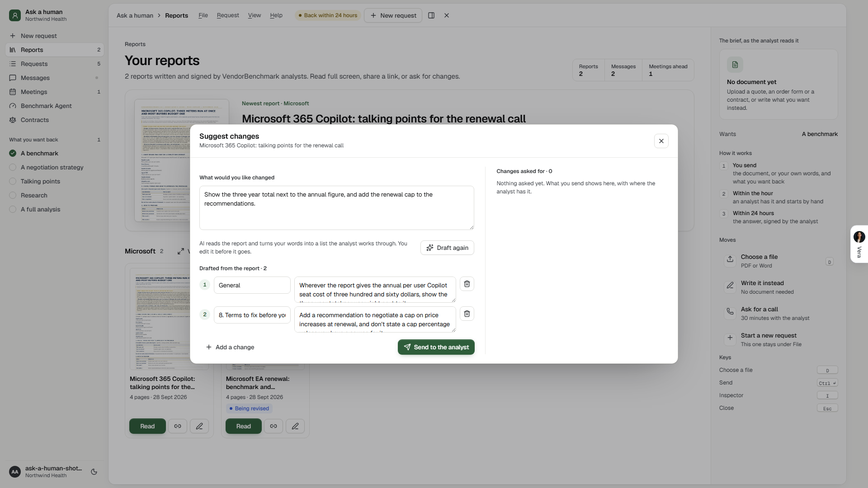The height and width of the screenshot is (488, 868).
Task: Open the Request menu
Action: coord(228,15)
